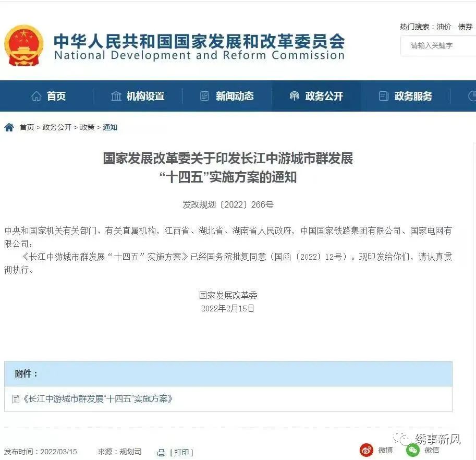Screen dimensions: 476x460
Task: Click the 打印 print link
Action: [181, 452]
